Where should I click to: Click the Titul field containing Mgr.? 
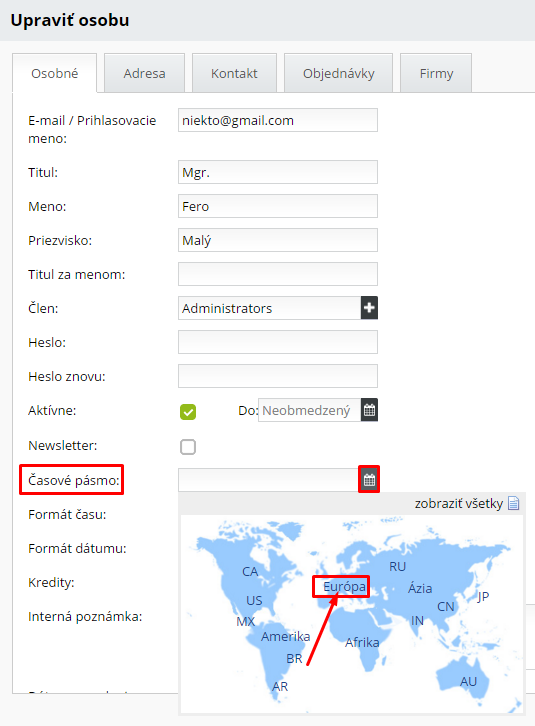click(278, 172)
